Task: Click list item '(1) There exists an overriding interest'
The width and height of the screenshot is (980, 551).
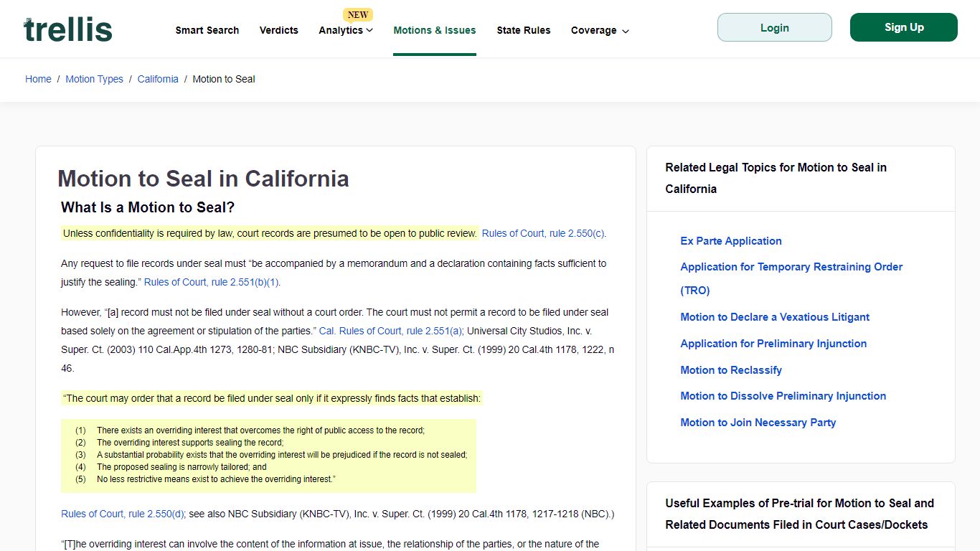Action: 250,430
